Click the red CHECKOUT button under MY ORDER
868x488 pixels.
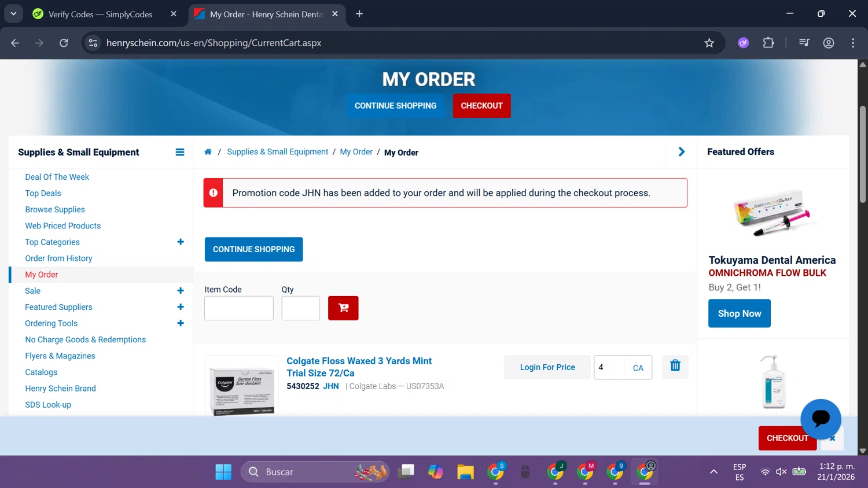(x=481, y=106)
